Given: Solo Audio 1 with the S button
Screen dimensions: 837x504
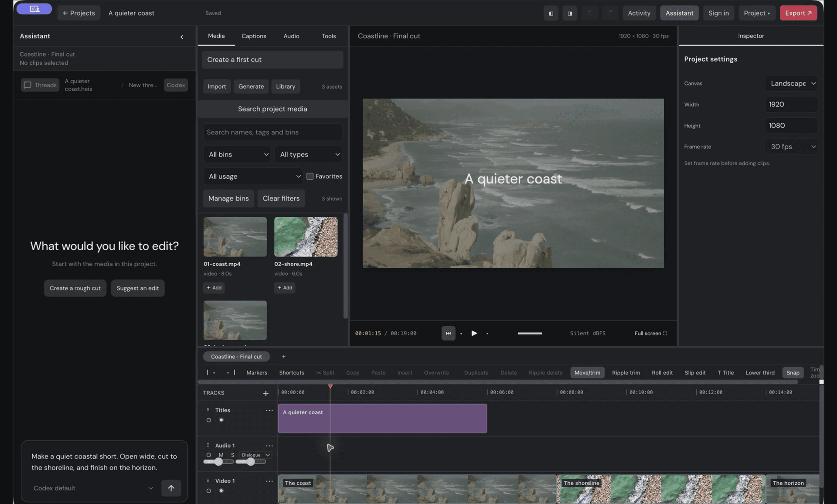Looking at the screenshot, I should [x=232, y=455].
